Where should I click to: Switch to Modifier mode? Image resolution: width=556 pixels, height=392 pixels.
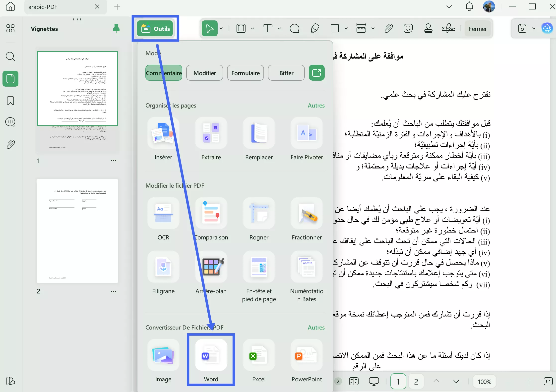pyautogui.click(x=204, y=73)
